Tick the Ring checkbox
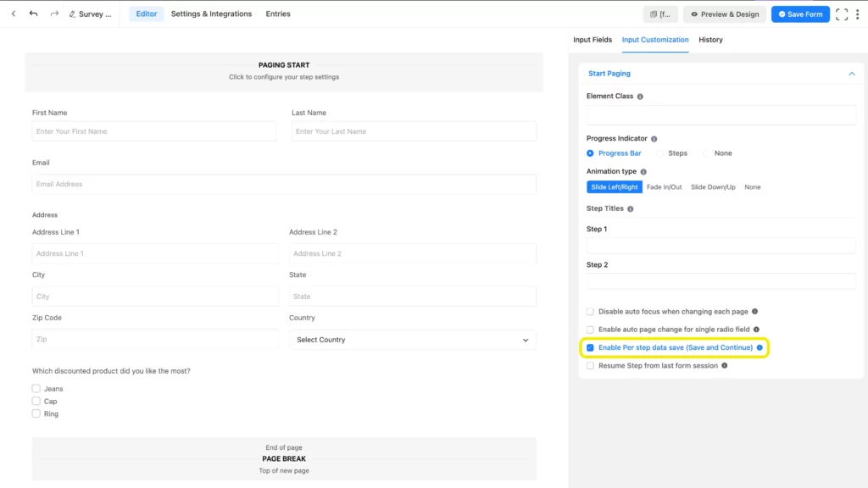The height and width of the screenshot is (488, 868). 36,413
